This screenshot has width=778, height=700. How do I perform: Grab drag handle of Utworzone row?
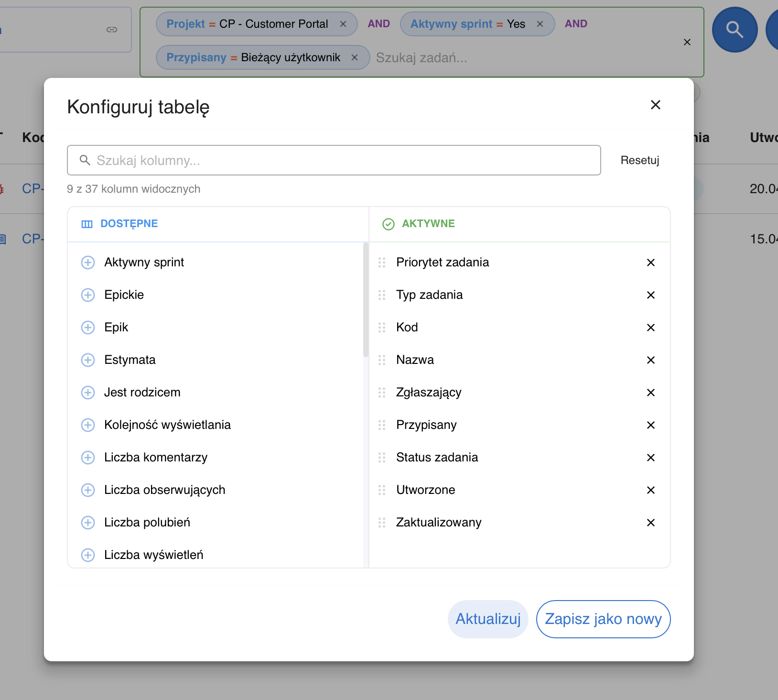click(382, 490)
